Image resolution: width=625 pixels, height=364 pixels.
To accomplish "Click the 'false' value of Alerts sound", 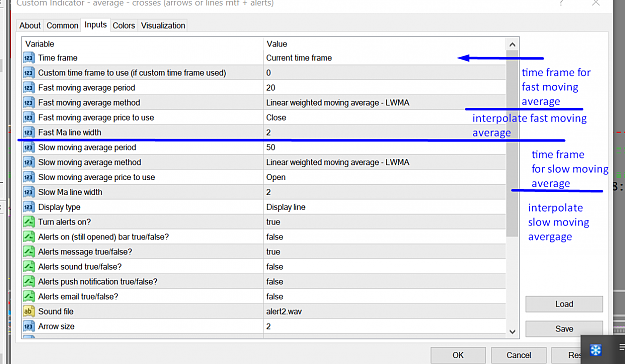I will 275,267.
